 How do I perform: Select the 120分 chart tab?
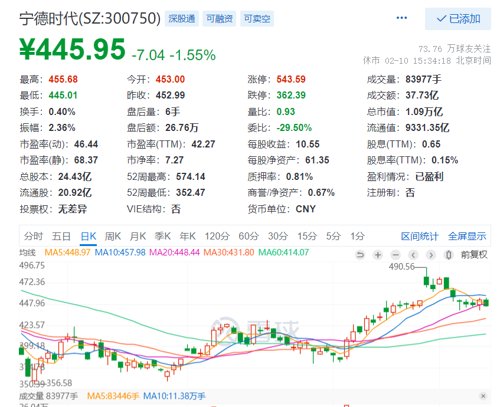point(217,236)
